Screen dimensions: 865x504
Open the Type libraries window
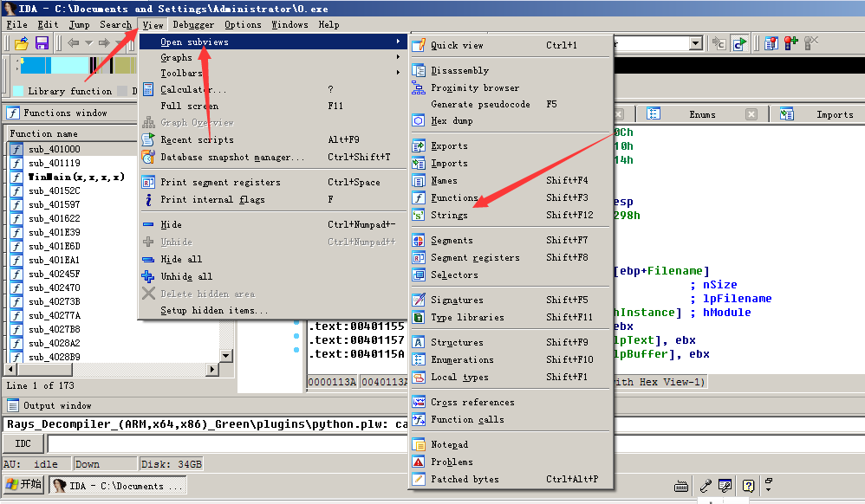click(x=511, y=317)
